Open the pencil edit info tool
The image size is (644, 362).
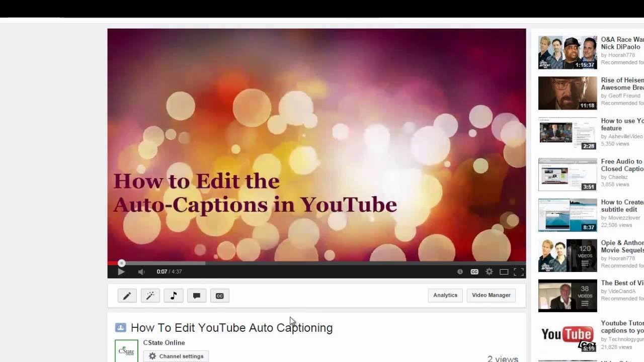pos(127,296)
